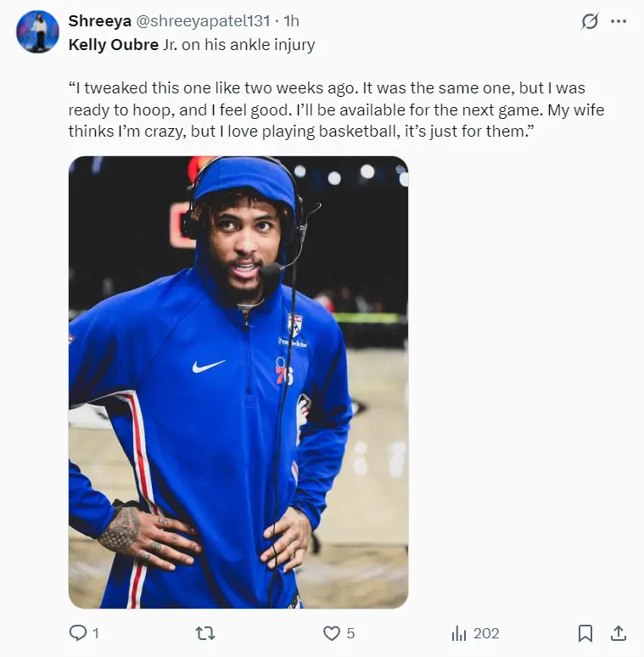Open the share post menu

(619, 633)
